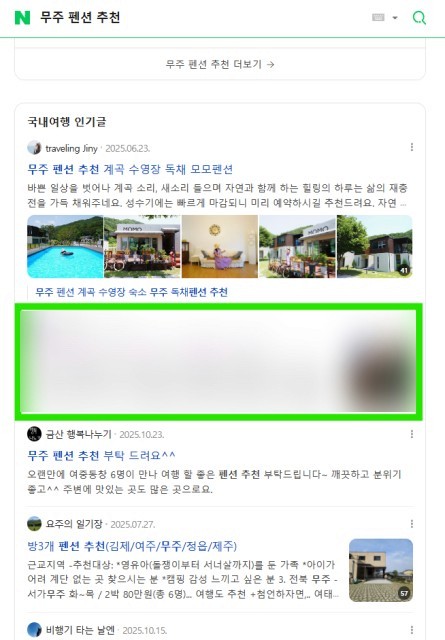Click the swimming pool thumbnail image
The image size is (445, 640).
(x=65, y=247)
